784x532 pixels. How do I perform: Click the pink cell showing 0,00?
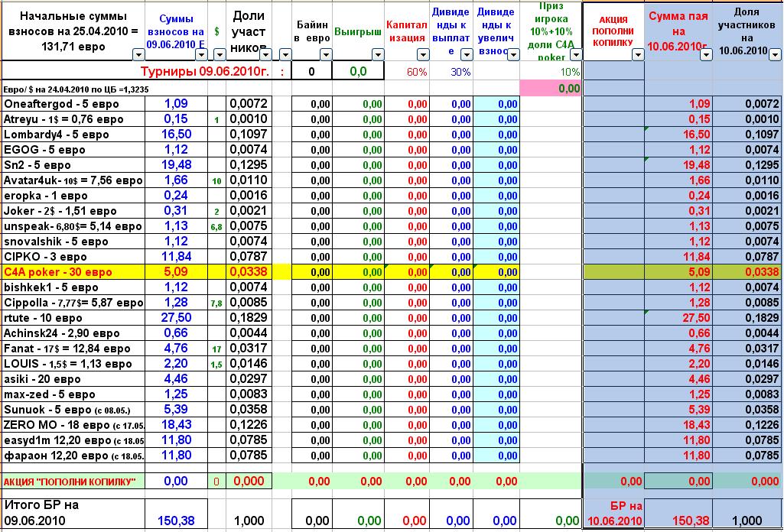[549, 89]
